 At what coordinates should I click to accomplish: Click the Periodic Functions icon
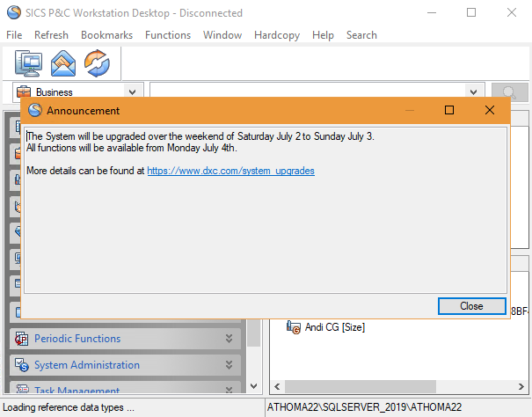[20, 339]
